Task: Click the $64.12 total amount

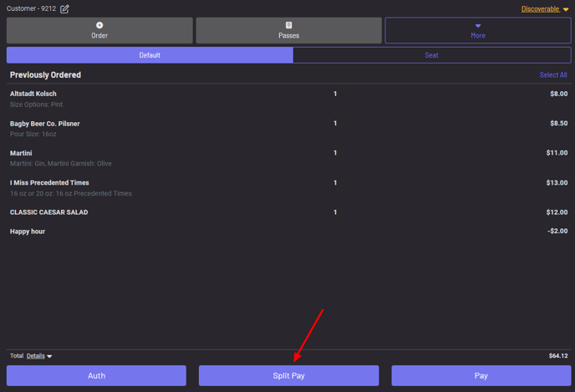Action: pyautogui.click(x=557, y=356)
